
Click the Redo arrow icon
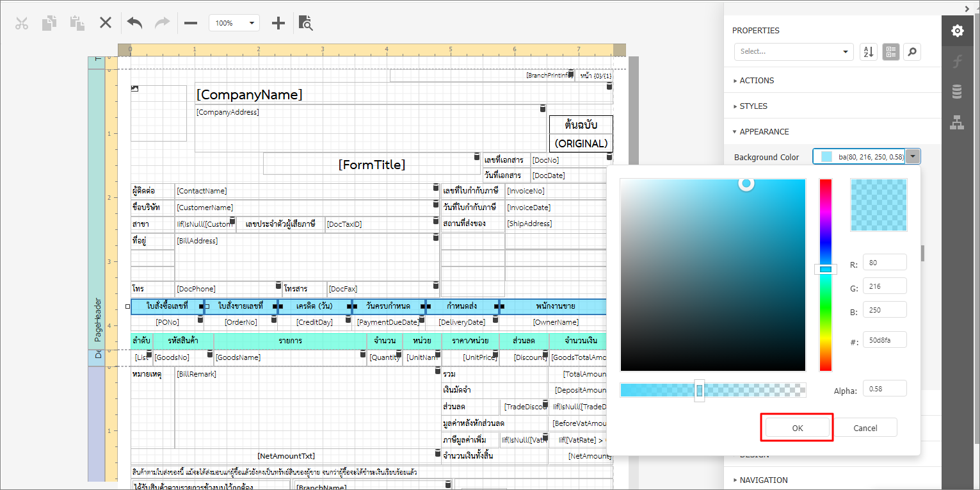click(162, 23)
